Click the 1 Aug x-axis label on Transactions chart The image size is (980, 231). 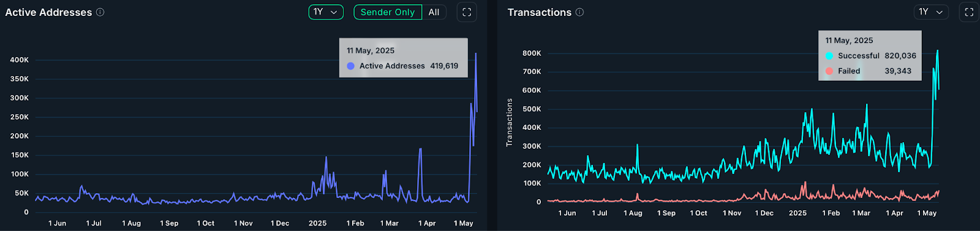(x=633, y=213)
